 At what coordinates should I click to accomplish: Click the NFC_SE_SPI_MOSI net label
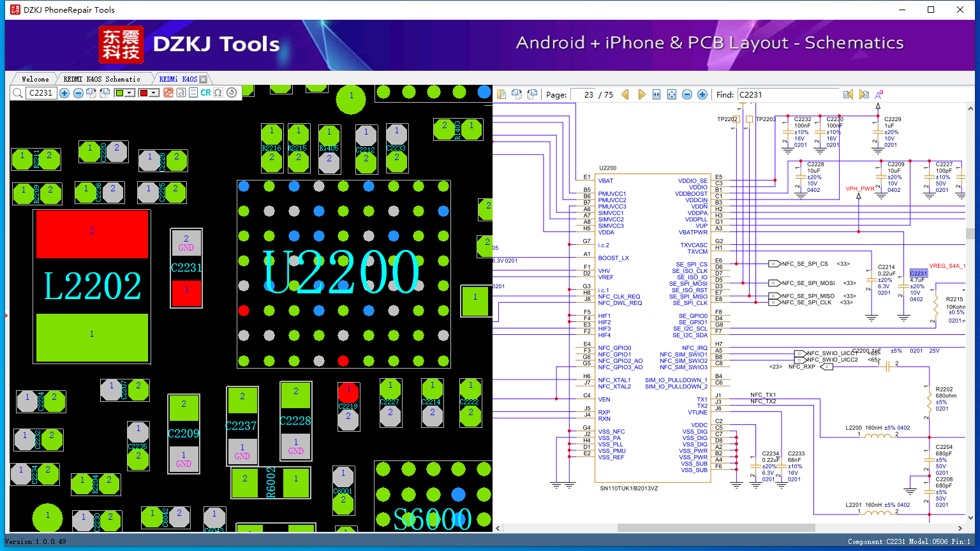pos(808,283)
